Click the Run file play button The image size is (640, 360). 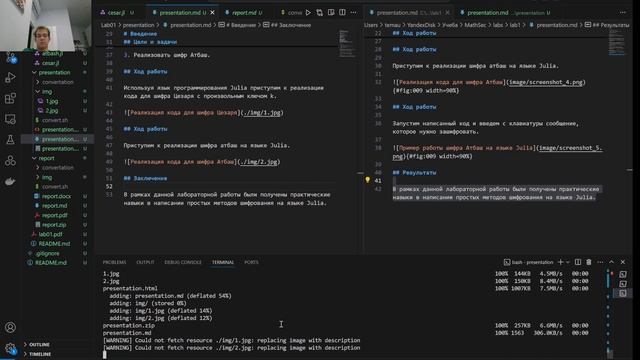[x=308, y=13]
